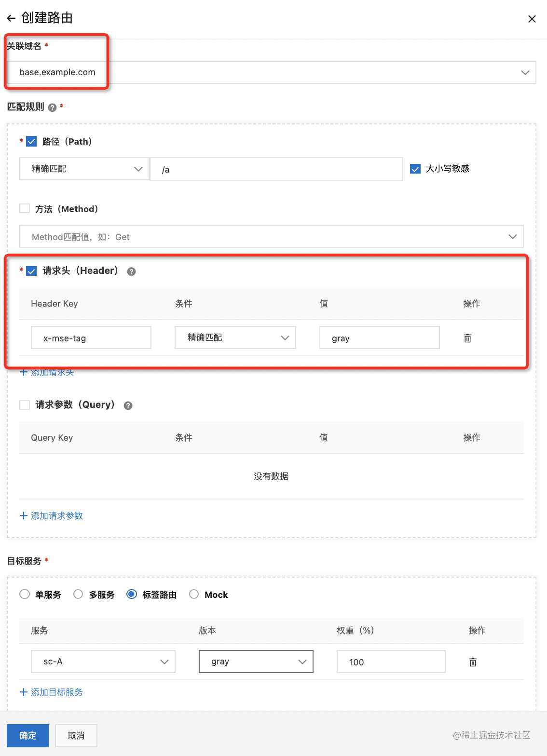Toggle the 路径 (Path) checkbox
547x756 pixels.
(31, 141)
